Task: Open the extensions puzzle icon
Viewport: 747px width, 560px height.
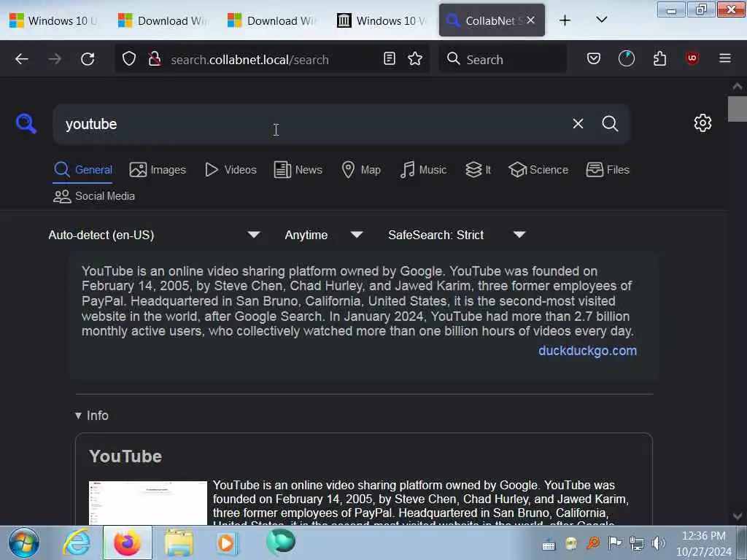Action: coord(659,59)
